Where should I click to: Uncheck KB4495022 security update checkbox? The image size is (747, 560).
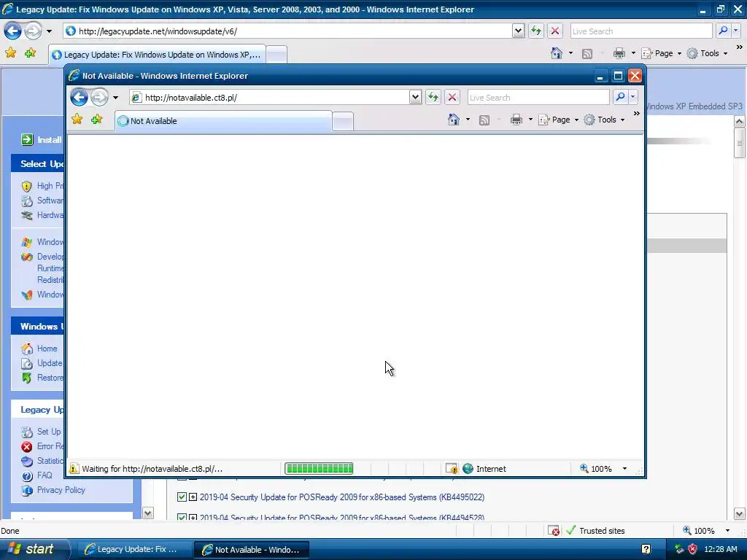[x=182, y=497]
